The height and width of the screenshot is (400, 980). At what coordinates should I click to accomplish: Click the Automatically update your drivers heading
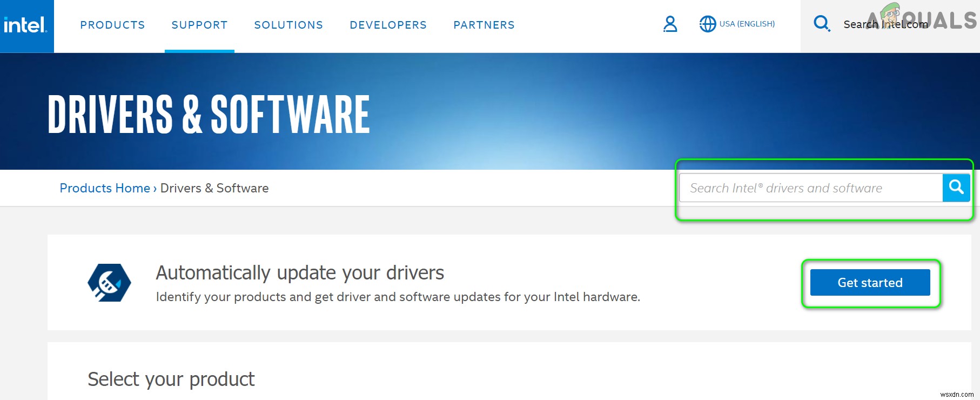point(300,273)
